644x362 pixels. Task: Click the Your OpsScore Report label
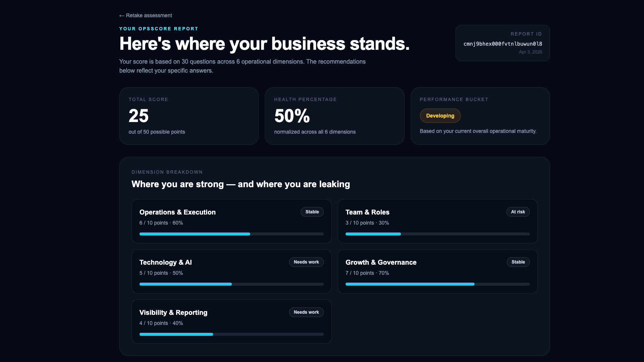click(159, 28)
